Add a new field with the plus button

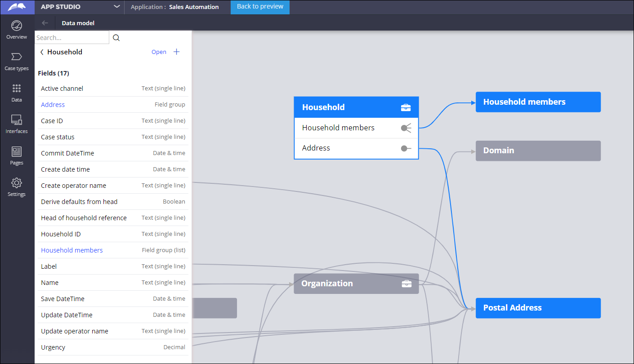176,52
